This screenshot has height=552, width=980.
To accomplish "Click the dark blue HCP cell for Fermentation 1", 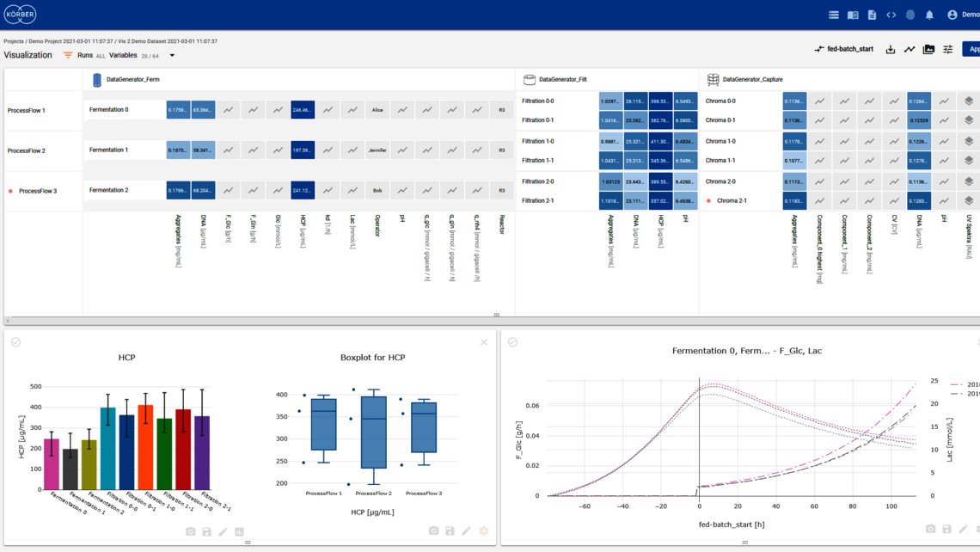I will click(x=303, y=150).
